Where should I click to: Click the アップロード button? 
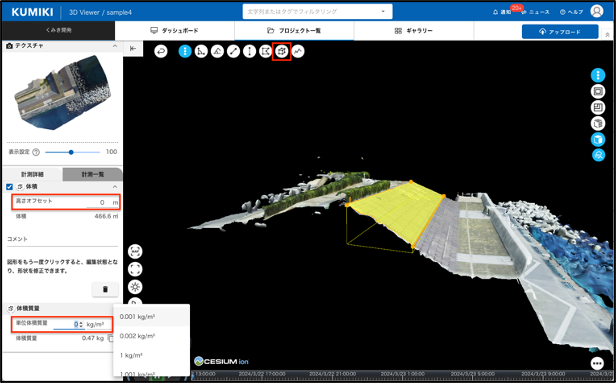coord(560,32)
